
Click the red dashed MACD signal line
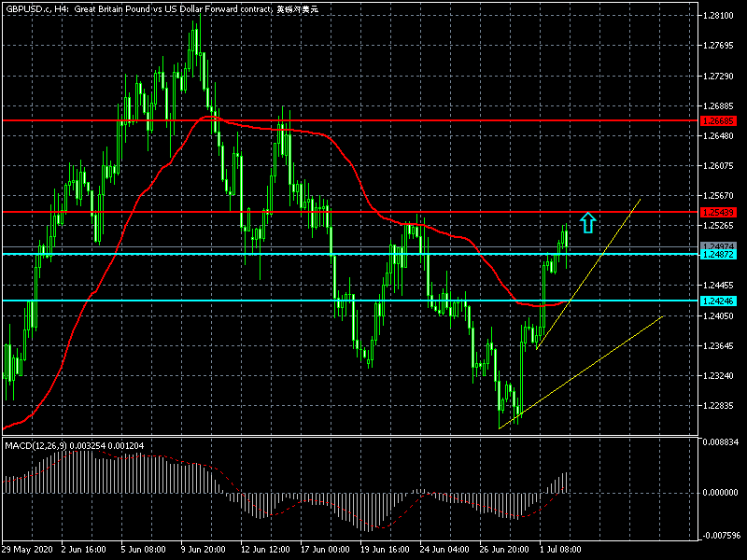[286, 511]
